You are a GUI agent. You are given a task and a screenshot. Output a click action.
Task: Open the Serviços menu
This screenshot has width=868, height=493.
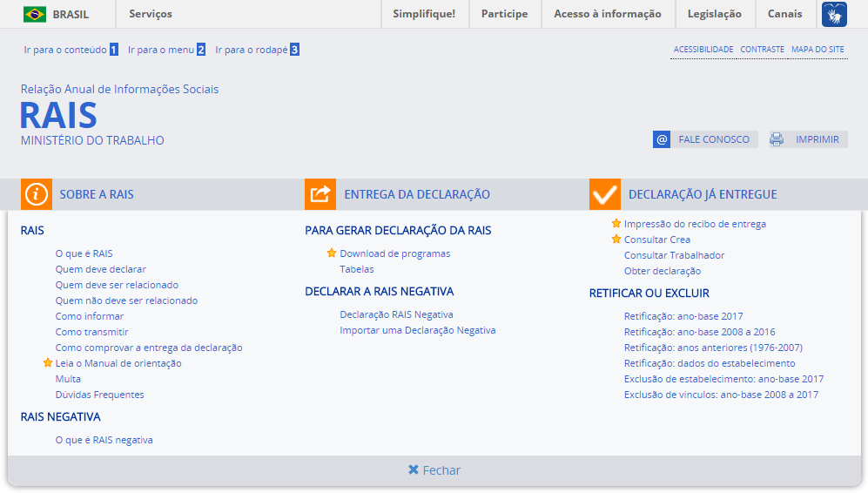(151, 14)
